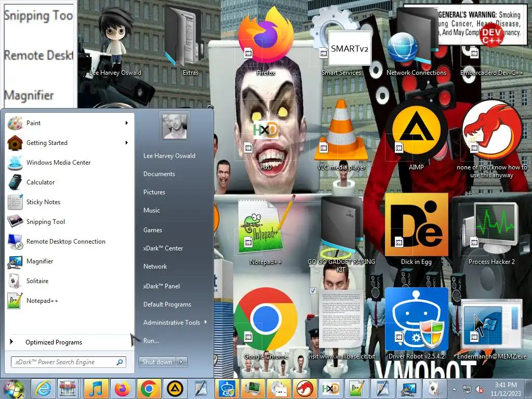Image resolution: width=532 pixels, height=399 pixels.
Task: Expand the Paint jump list arrow
Action: [127, 123]
